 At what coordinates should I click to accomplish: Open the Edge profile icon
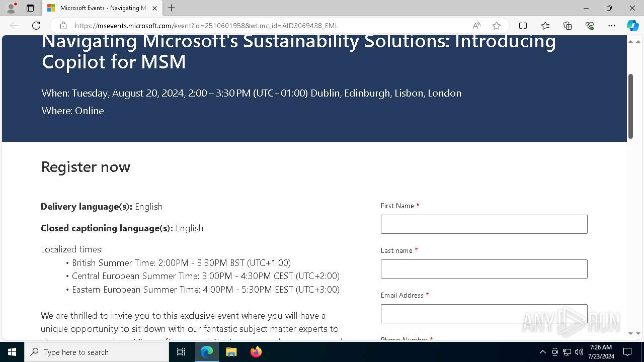click(x=11, y=8)
